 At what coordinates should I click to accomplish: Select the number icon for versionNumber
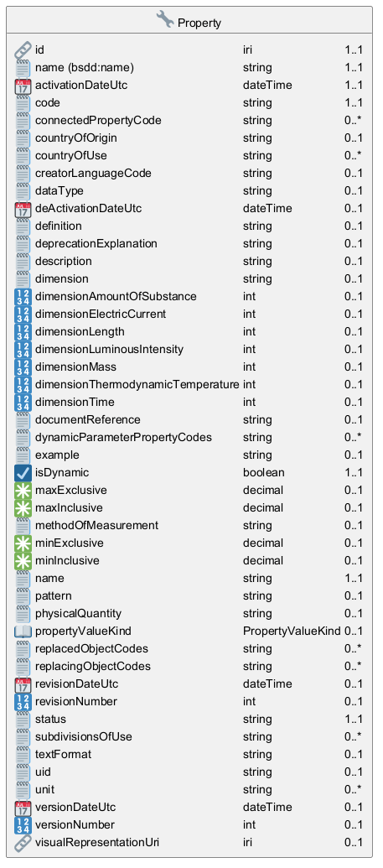click(x=23, y=825)
